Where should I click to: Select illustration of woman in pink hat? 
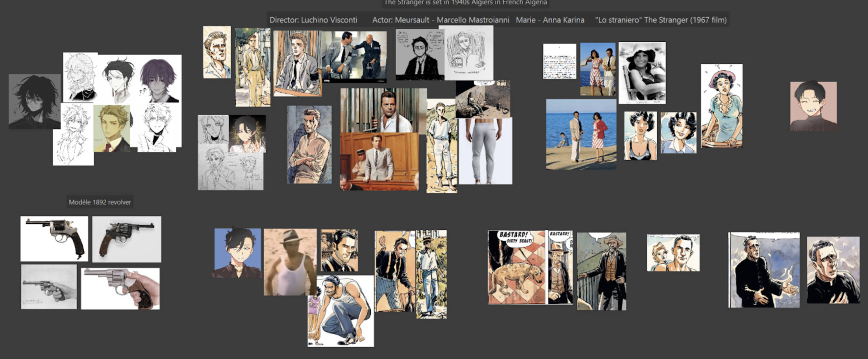[722, 105]
